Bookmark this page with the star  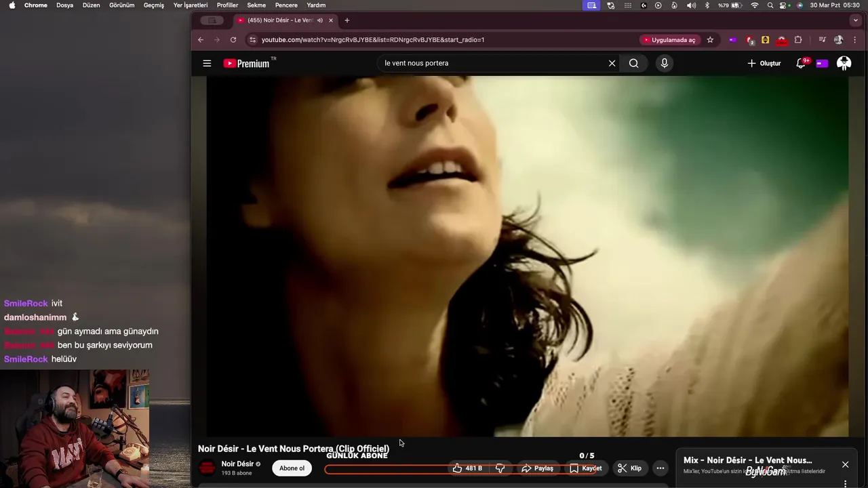point(710,40)
